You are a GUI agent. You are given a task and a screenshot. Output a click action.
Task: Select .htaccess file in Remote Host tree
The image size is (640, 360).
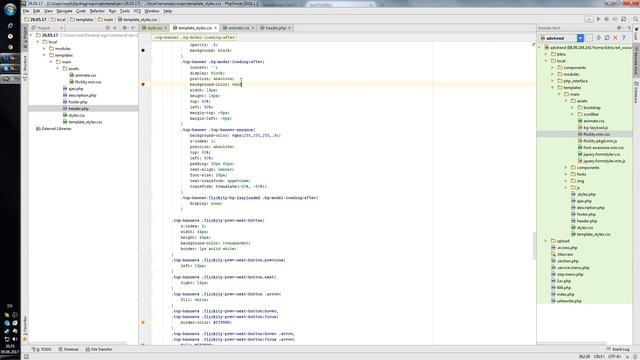coord(562,254)
